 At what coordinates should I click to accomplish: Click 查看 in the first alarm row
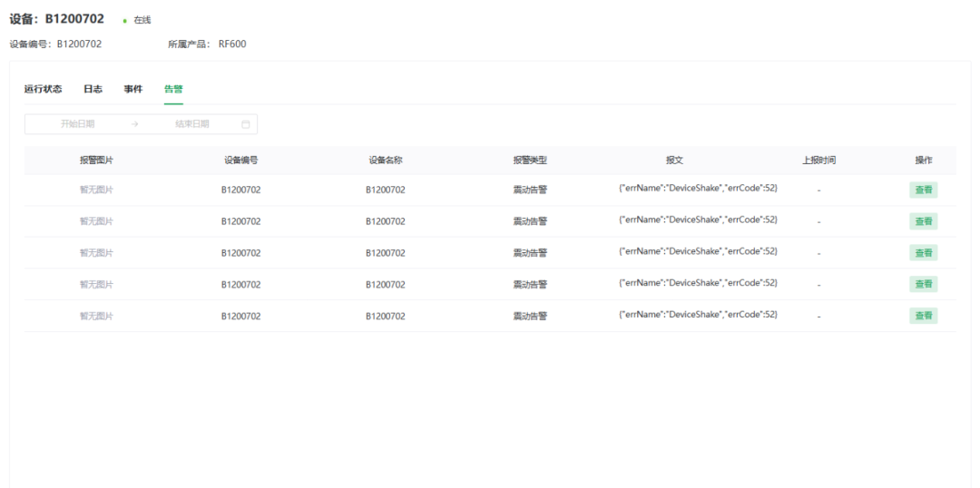coord(924,190)
